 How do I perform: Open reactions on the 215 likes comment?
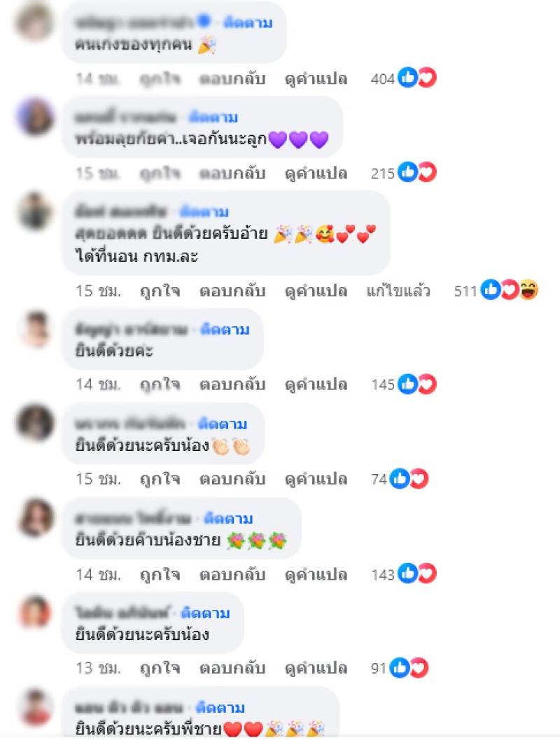[x=417, y=172]
